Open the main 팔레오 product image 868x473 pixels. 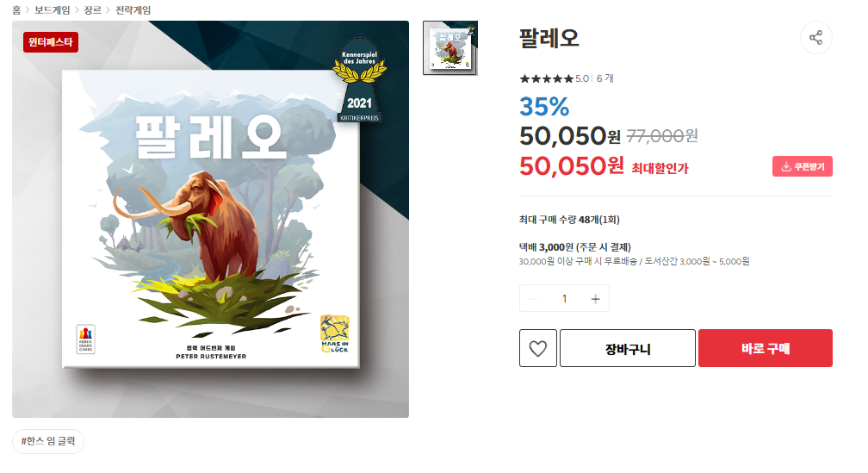point(210,220)
